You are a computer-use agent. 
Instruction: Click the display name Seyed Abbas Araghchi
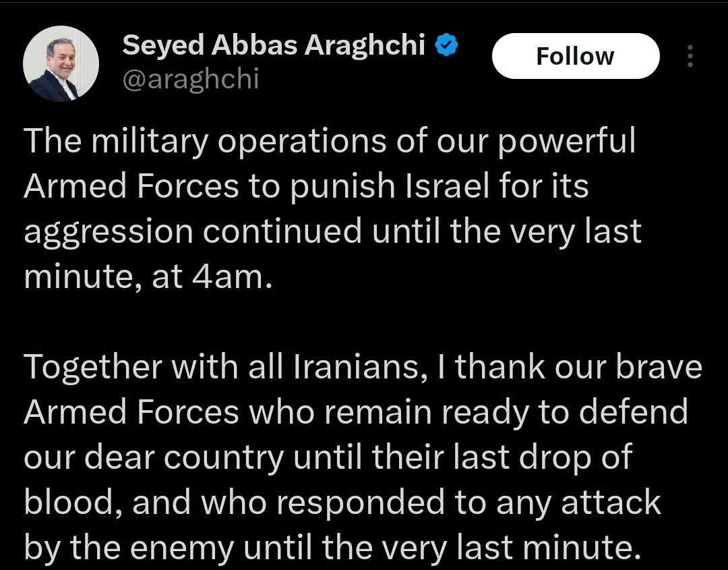tap(274, 45)
